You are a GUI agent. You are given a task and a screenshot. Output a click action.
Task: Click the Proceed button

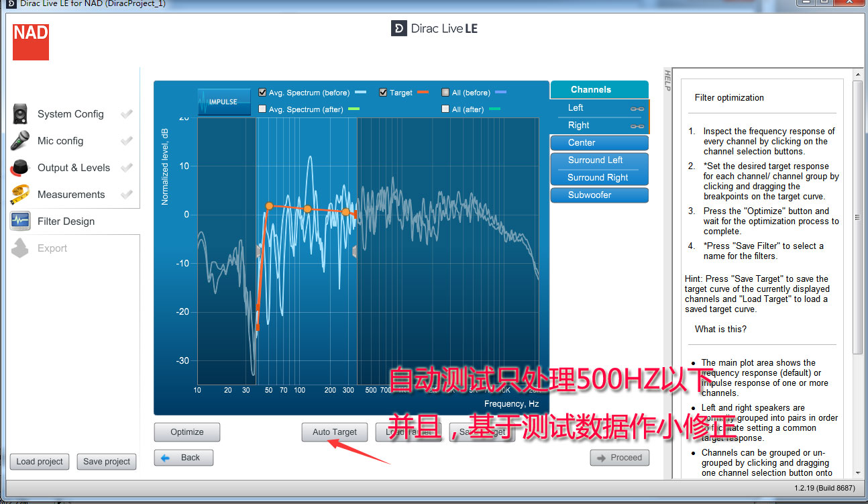620,458
